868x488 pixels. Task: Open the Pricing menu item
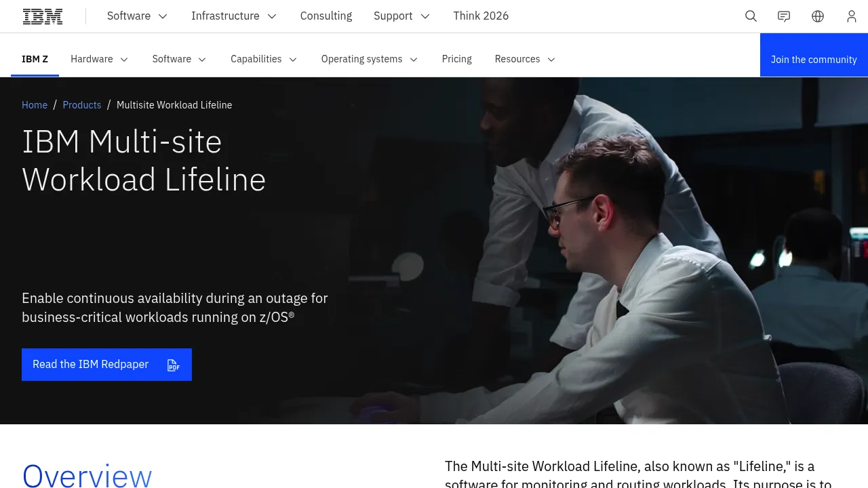click(457, 59)
